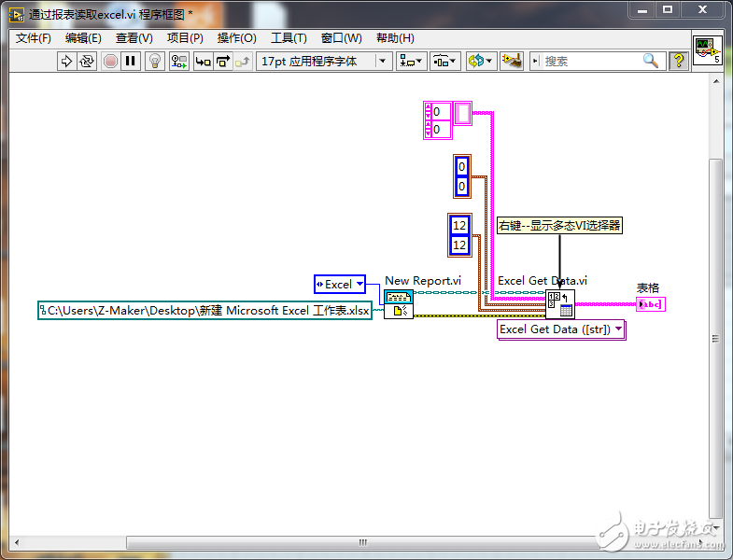Screen dimensions: 733x560
Task: Open the Distribute Objects dropdown
Action: pos(445,62)
